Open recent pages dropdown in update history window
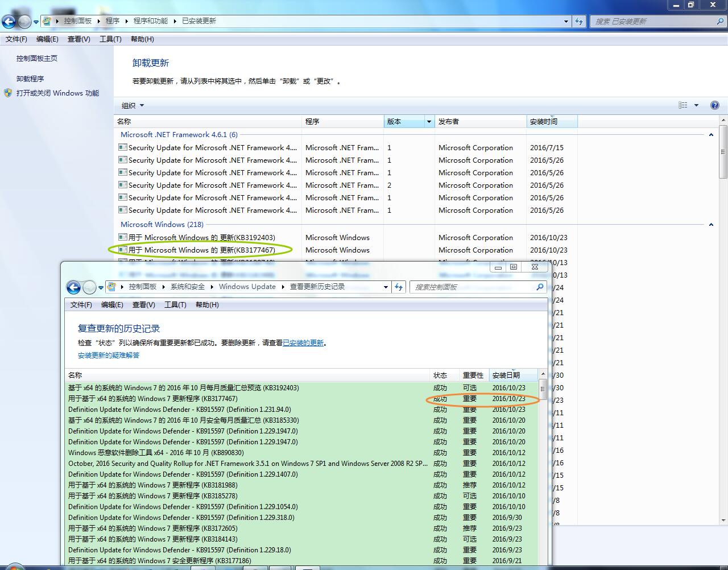The width and height of the screenshot is (728, 570). [x=101, y=288]
